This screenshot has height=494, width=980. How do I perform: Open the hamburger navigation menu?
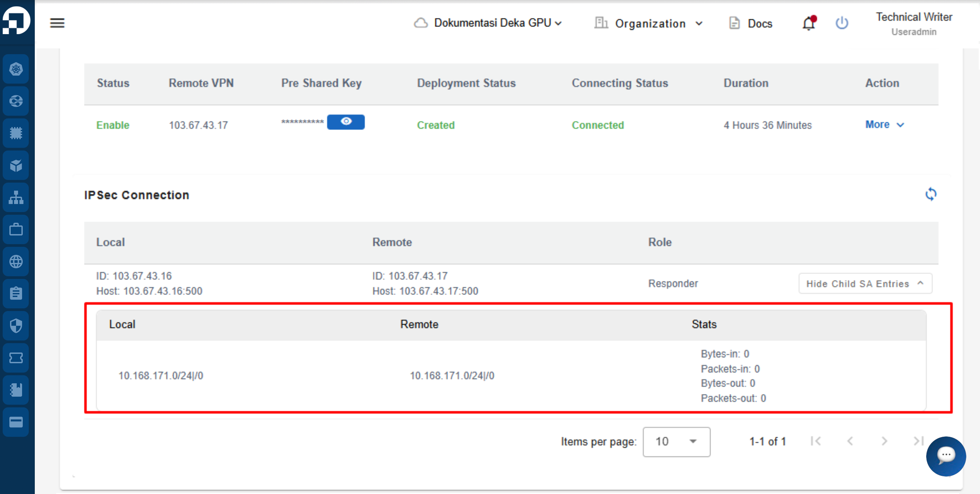(57, 23)
